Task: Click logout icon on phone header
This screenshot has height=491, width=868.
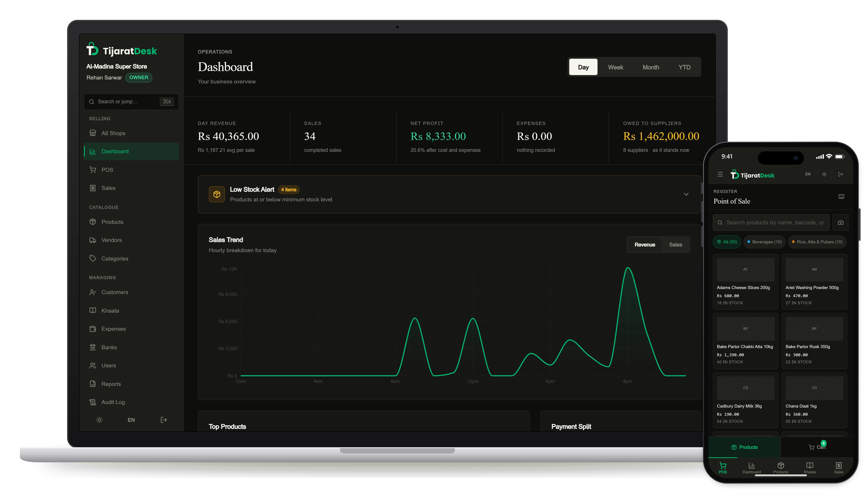Action: [841, 174]
